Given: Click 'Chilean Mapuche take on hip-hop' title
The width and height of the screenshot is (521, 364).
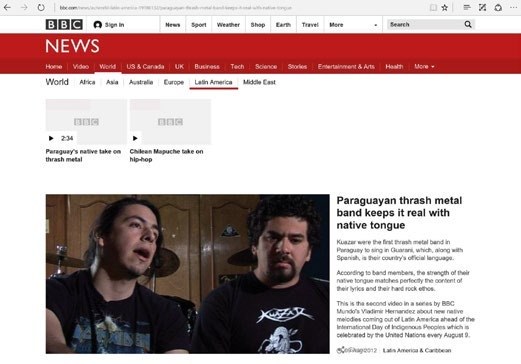Looking at the screenshot, I should [x=166, y=155].
